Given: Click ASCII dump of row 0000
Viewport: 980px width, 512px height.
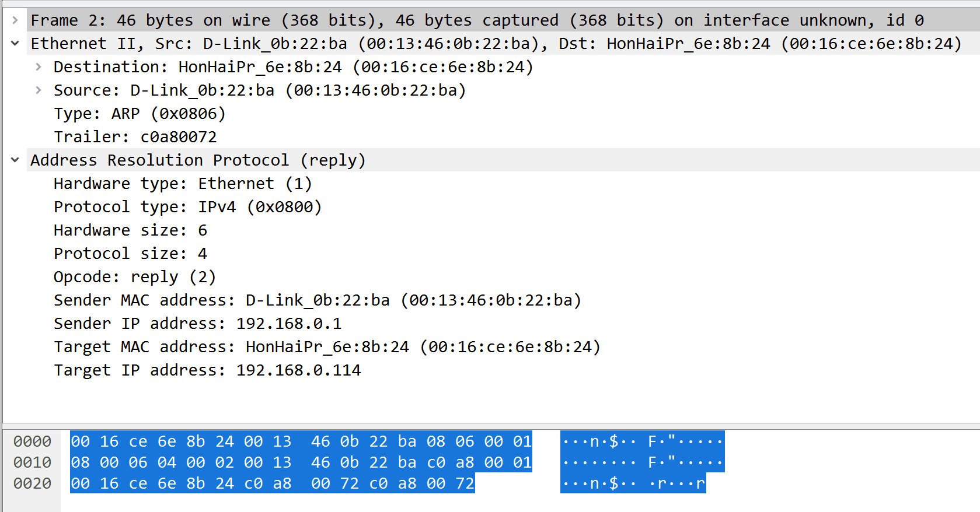Looking at the screenshot, I should click(x=642, y=441).
